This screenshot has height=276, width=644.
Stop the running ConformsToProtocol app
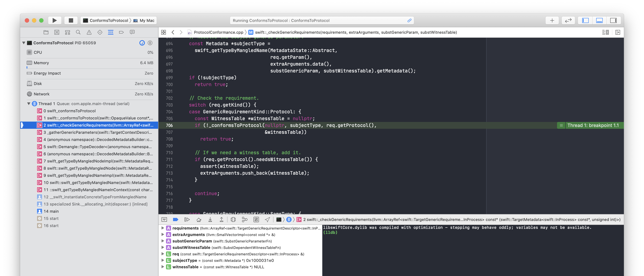click(x=71, y=20)
